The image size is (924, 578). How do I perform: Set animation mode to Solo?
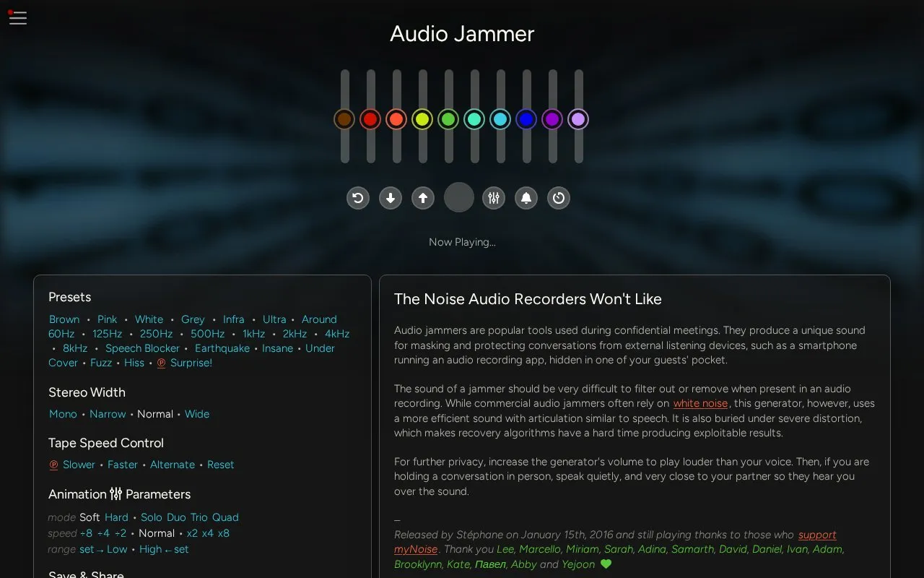pos(152,517)
